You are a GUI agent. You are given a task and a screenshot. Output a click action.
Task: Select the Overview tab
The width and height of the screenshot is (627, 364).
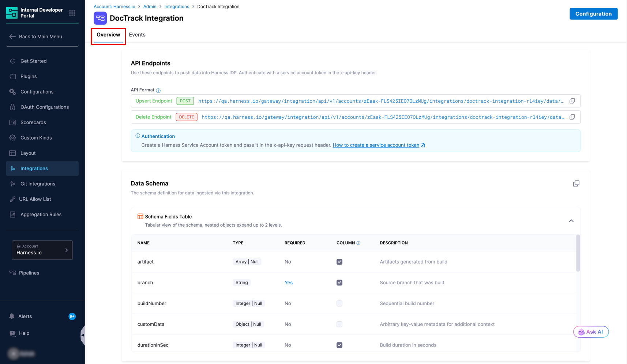(108, 35)
